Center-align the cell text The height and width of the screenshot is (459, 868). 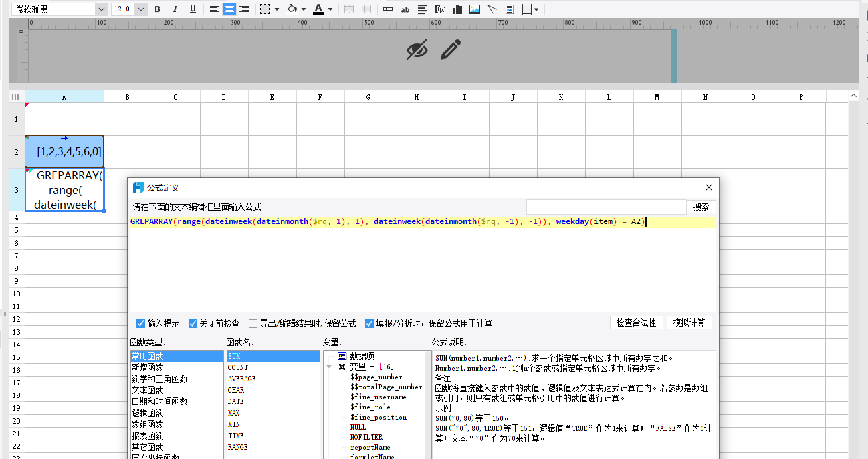[x=229, y=9]
